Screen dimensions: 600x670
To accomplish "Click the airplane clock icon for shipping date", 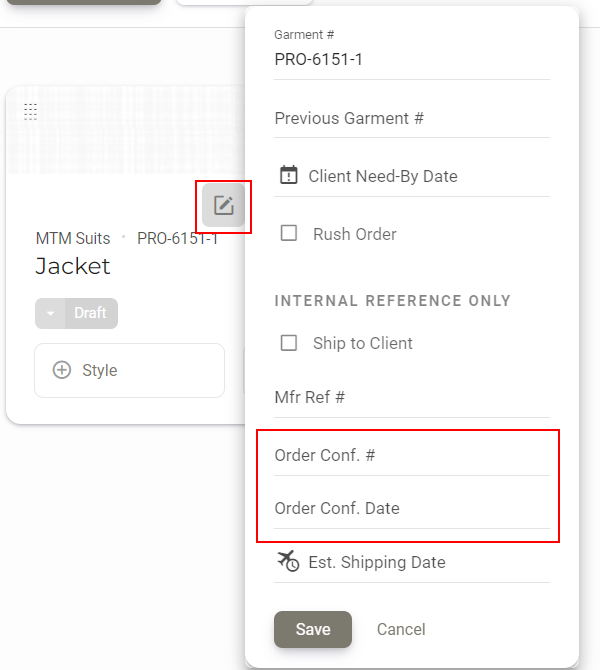I will coord(288,561).
